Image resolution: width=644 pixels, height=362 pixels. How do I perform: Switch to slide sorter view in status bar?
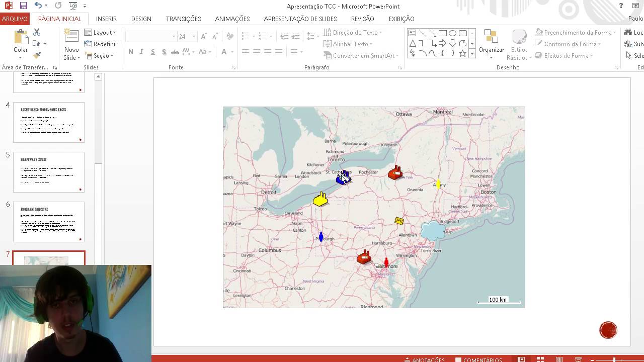[540, 359]
